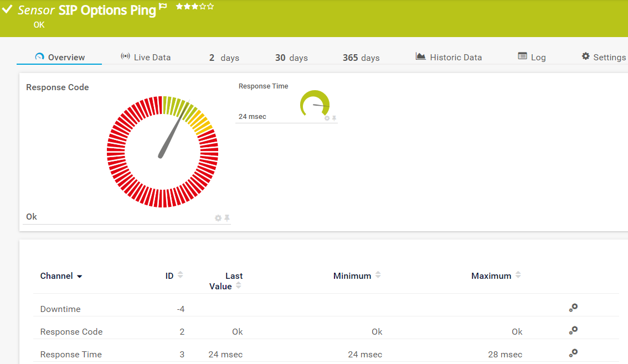Pin the Response Code gauge
Viewport: 628px width, 364px height.
coord(227,218)
